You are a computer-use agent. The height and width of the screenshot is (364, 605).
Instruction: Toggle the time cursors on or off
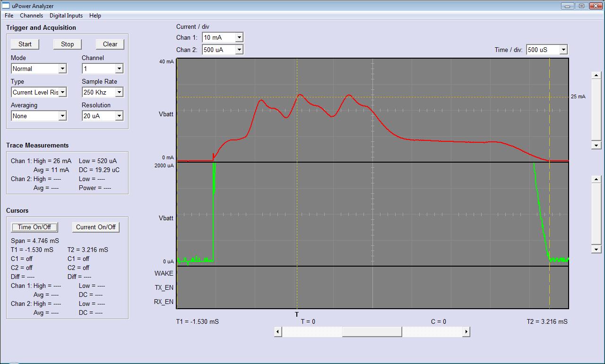pyautogui.click(x=35, y=227)
